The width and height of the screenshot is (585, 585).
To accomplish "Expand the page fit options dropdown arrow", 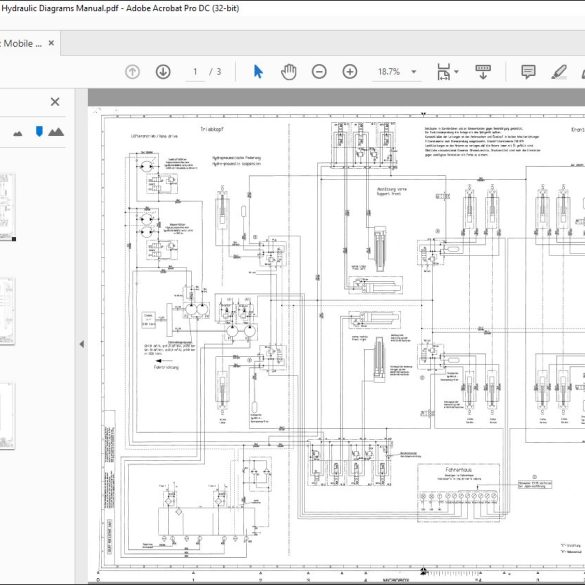I will tap(456, 72).
